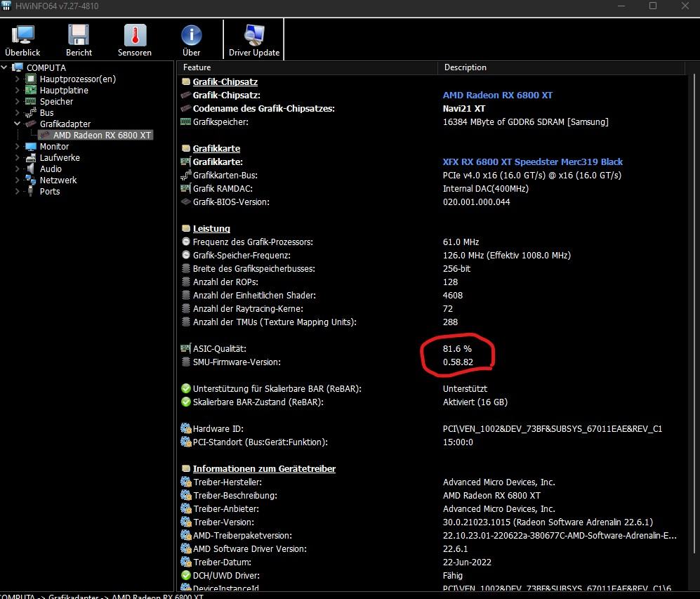
Task: Click the Hauptplatine motherboard icon
Action: click(31, 90)
